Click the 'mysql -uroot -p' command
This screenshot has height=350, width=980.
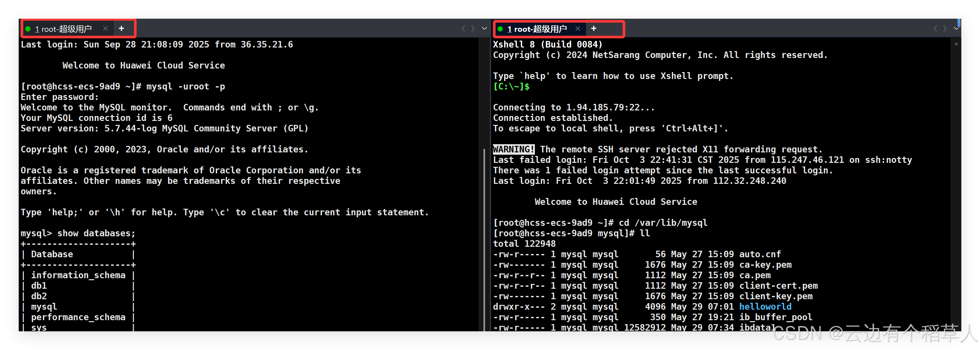186,87
